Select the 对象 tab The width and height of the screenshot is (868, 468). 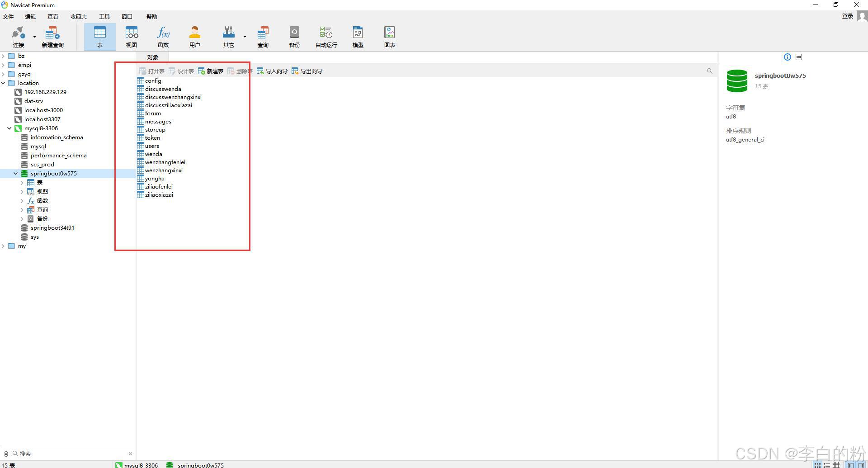(x=153, y=57)
